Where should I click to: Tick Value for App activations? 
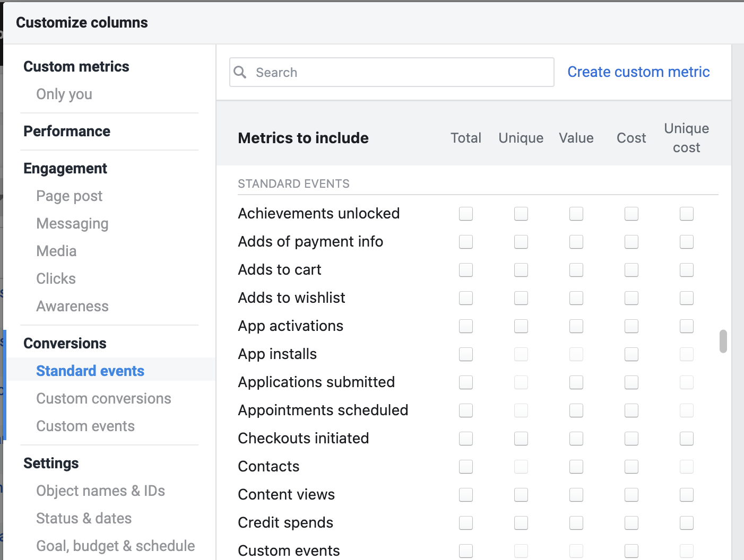click(576, 326)
